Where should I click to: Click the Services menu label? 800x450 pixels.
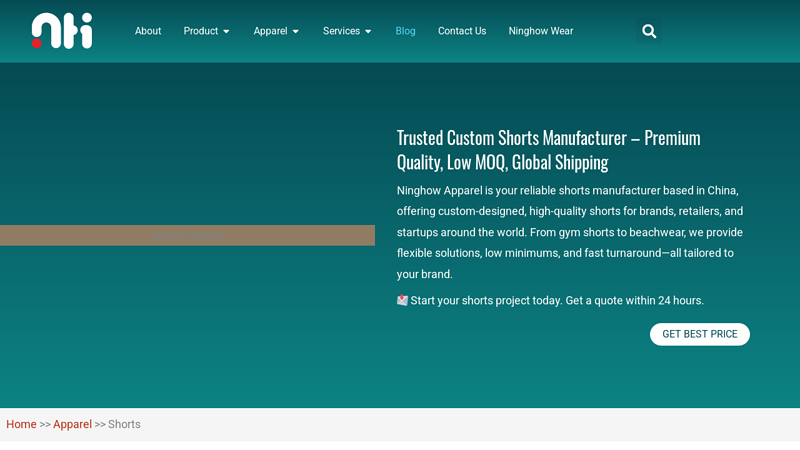341,31
